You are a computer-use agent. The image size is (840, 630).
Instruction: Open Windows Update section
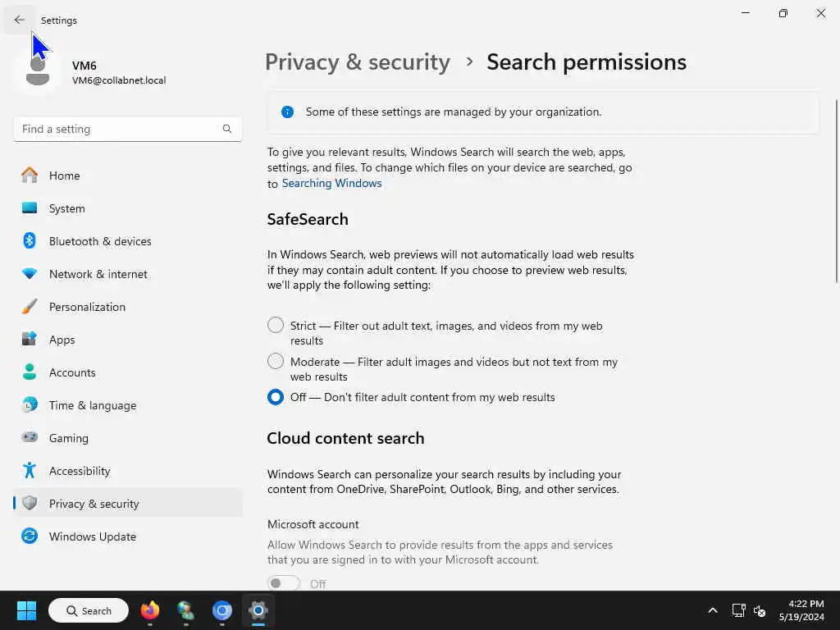coord(92,536)
